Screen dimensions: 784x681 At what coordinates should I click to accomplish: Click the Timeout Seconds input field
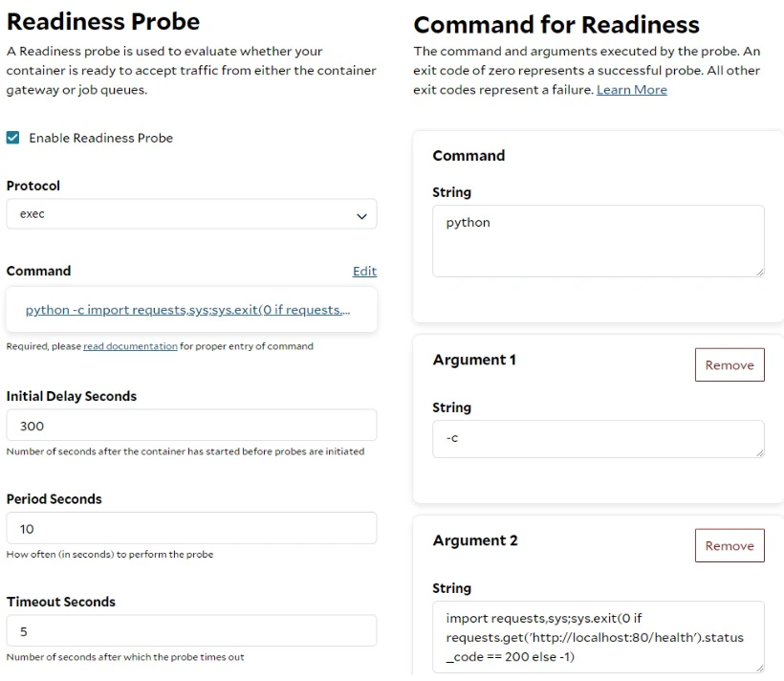pos(191,631)
